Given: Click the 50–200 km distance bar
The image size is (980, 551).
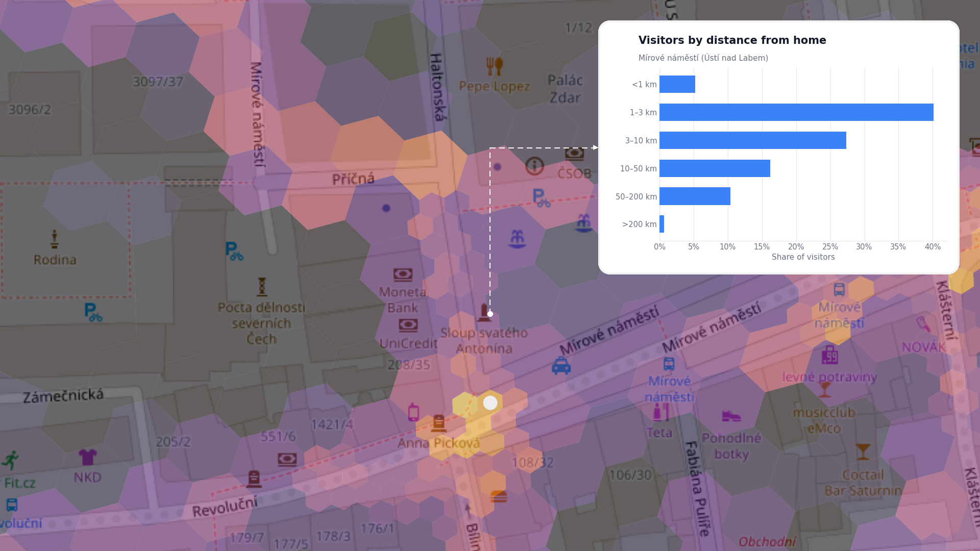Looking at the screenshot, I should (695, 196).
